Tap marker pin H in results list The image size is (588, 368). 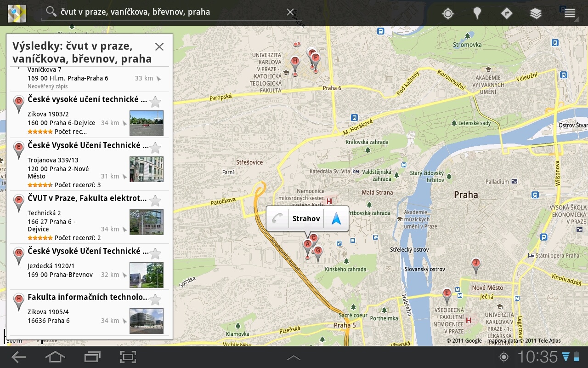[19, 302]
